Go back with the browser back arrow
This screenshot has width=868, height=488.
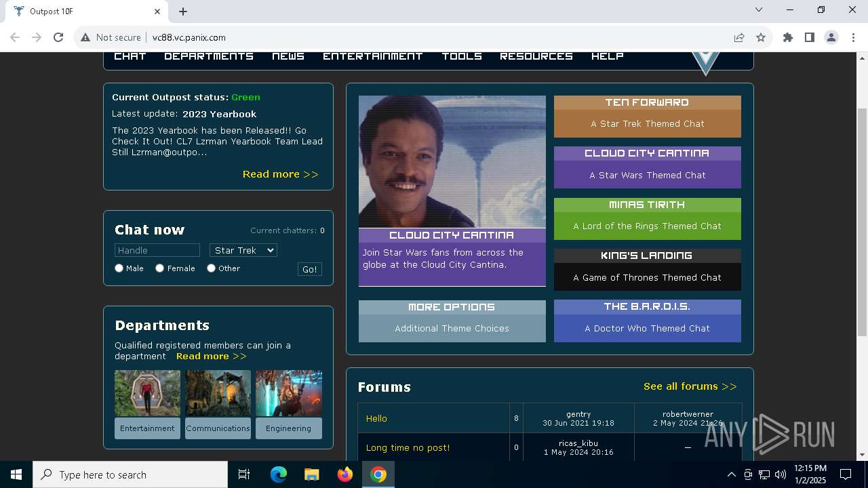pos(15,38)
